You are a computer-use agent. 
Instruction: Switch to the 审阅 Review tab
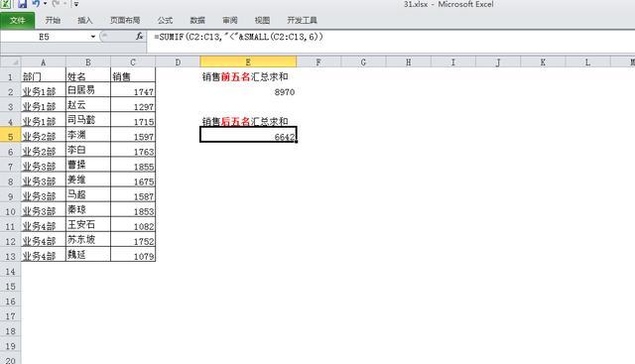[230, 20]
